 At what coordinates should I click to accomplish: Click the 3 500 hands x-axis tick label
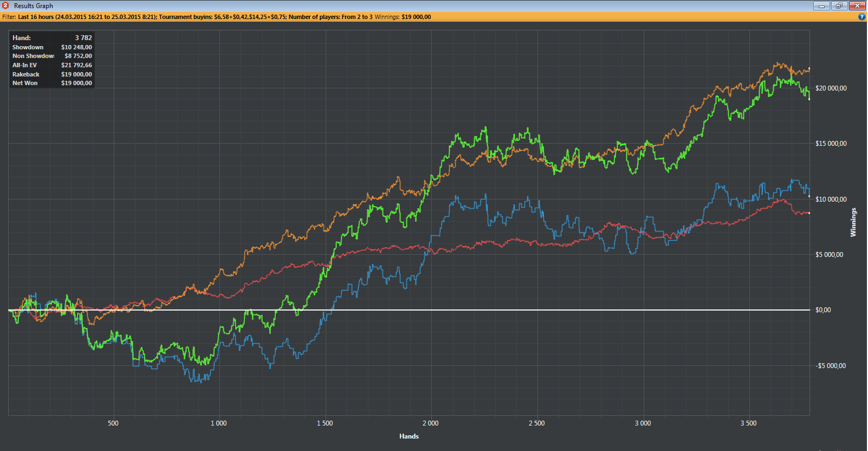point(748,423)
